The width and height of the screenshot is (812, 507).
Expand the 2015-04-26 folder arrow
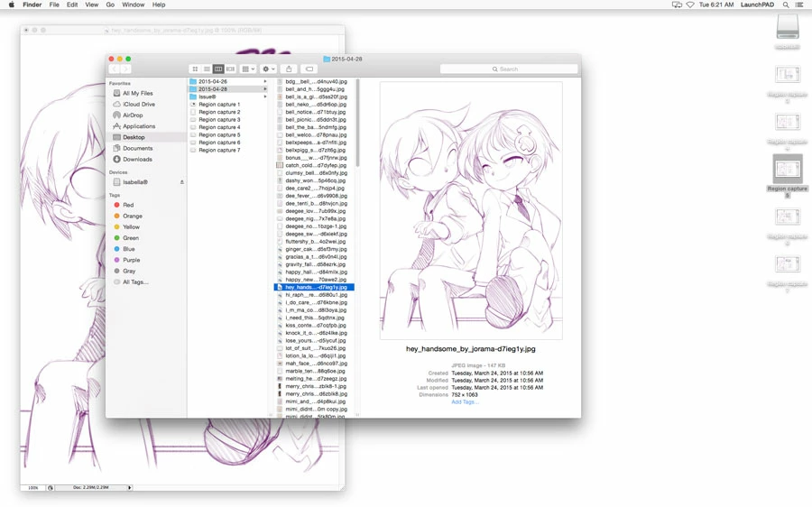click(265, 81)
